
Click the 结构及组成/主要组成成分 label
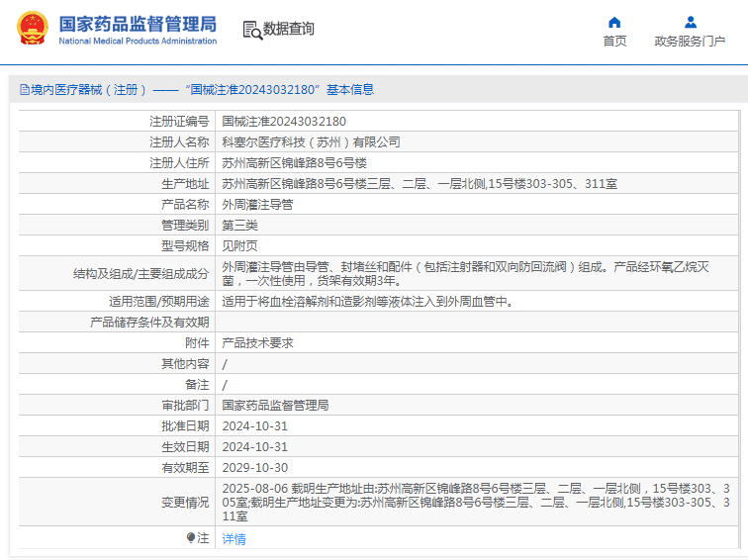141,274
